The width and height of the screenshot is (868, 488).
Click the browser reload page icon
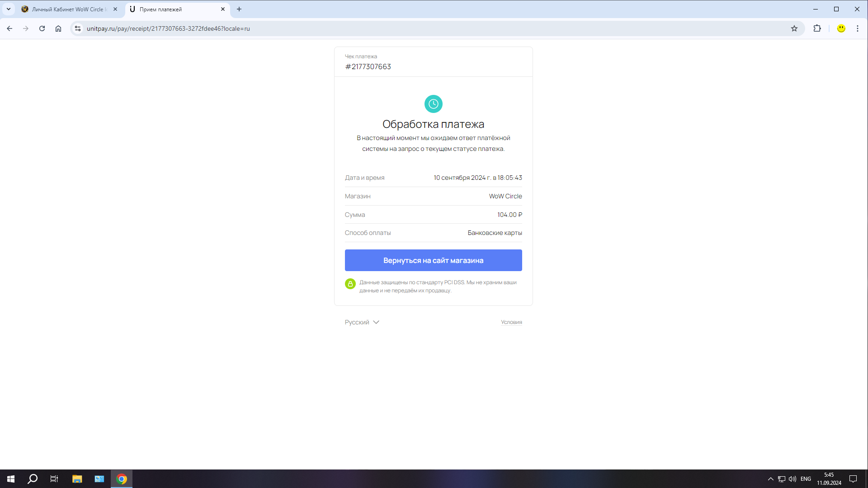[42, 28]
